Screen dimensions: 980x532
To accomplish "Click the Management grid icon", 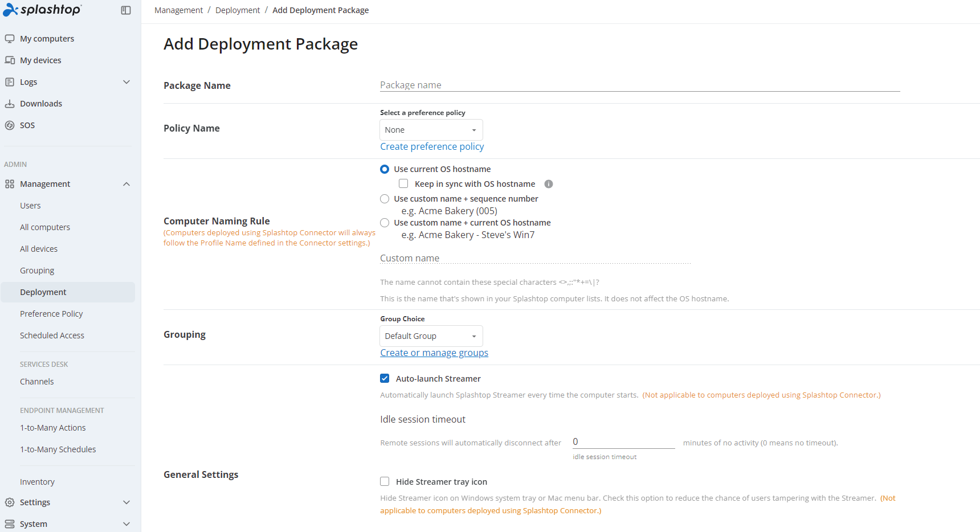I will [x=10, y=184].
